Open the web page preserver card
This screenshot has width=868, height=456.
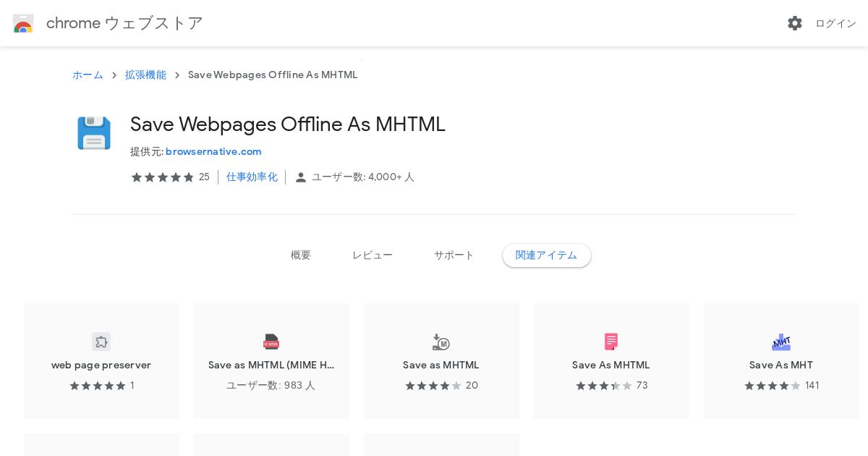tap(101, 361)
